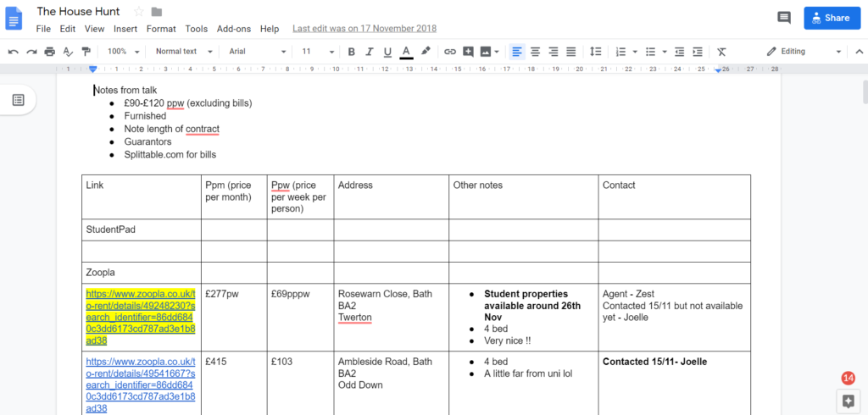Hide the menus with the chevron
868x415 pixels.
pyautogui.click(x=860, y=52)
